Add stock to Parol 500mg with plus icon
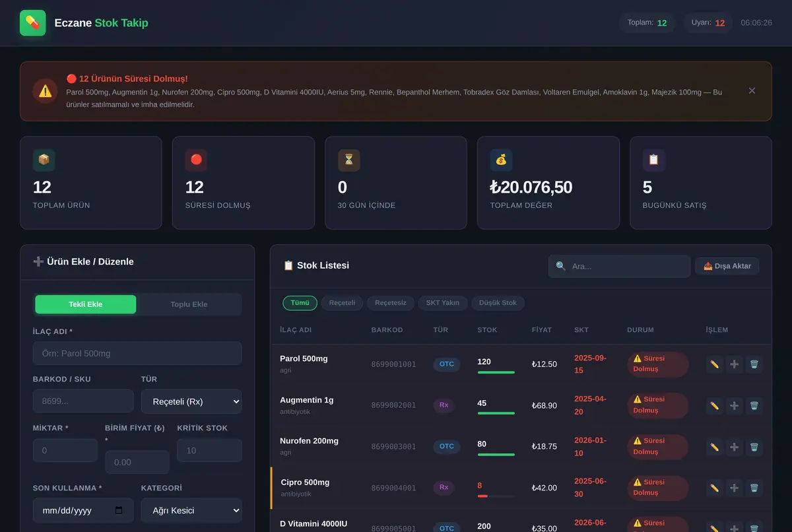This screenshot has width=792, height=532. (x=734, y=364)
